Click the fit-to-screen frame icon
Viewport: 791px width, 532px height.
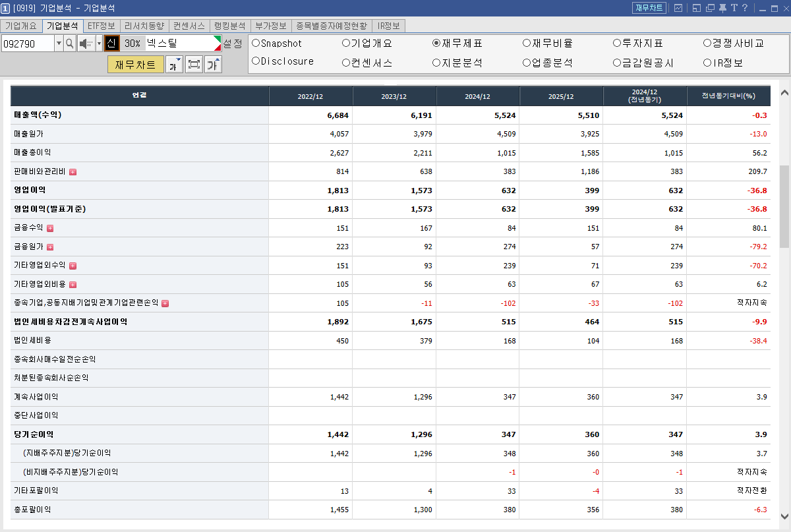(194, 64)
